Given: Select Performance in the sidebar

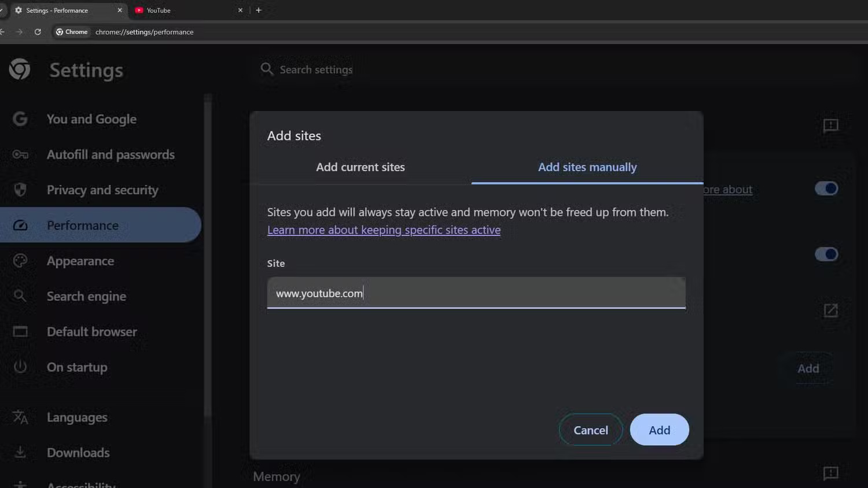Looking at the screenshot, I should point(101,225).
